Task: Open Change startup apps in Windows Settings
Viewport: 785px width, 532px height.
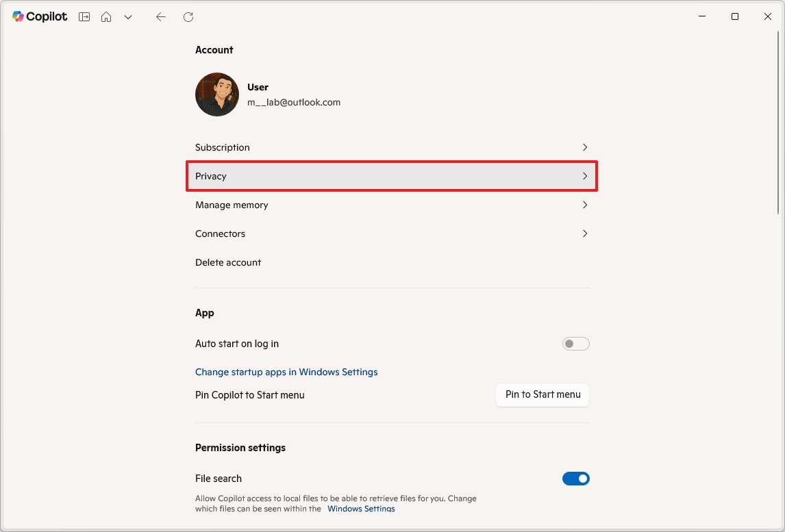Action: [286, 372]
